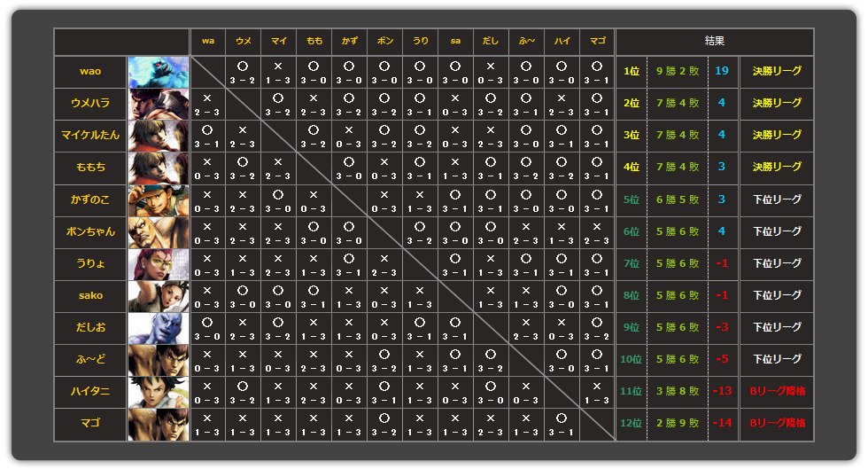Click the 1位 rank cell
This screenshot has height=469, width=868.
coord(632,72)
